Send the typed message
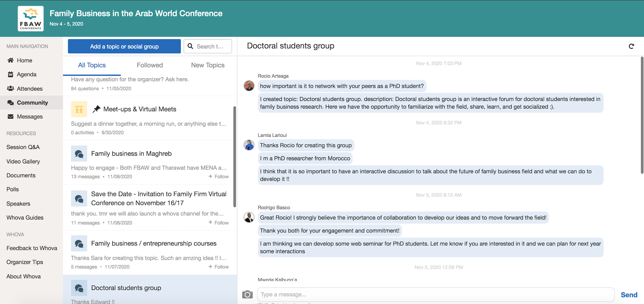 coord(629,295)
